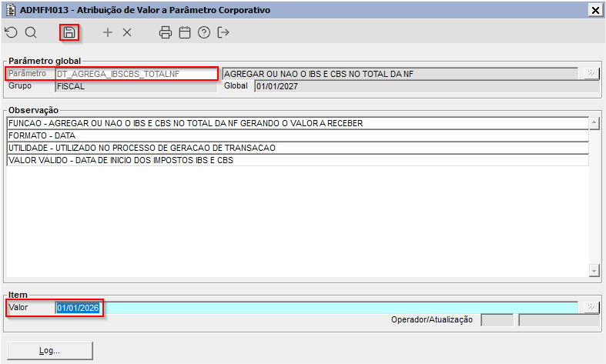Select the line starting with FUNCAO
The height and width of the screenshot is (364, 606).
click(297, 123)
